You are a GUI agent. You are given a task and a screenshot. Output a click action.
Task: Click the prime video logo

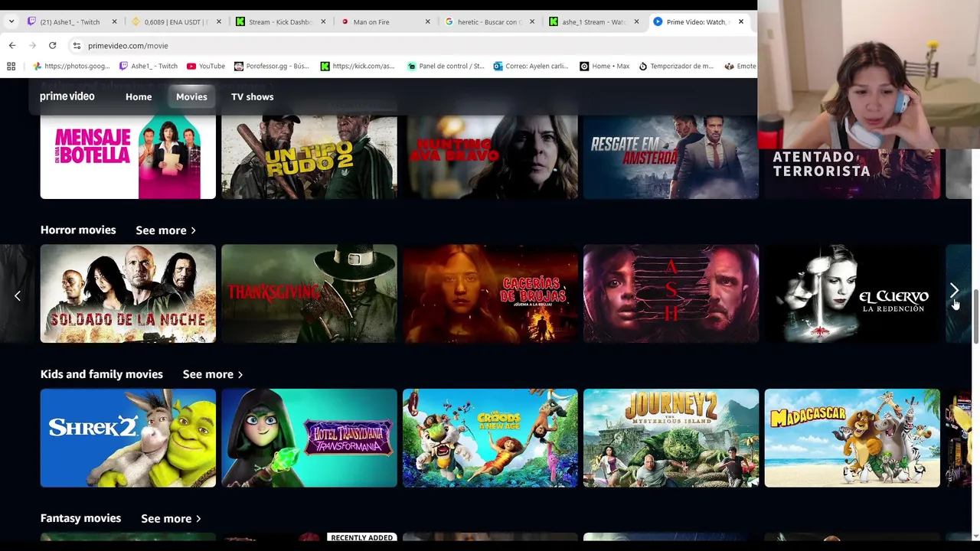[x=67, y=96]
